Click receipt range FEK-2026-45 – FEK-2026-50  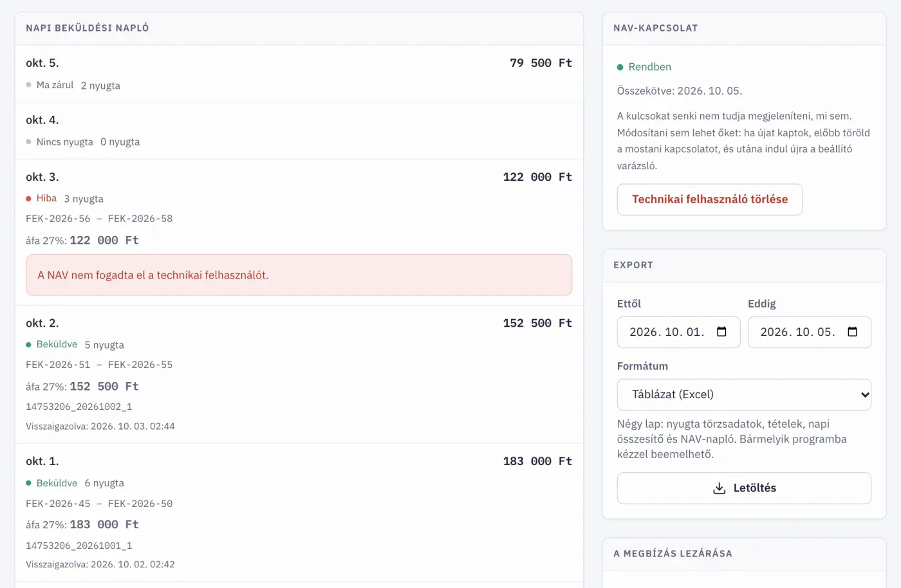pyautogui.click(x=99, y=504)
